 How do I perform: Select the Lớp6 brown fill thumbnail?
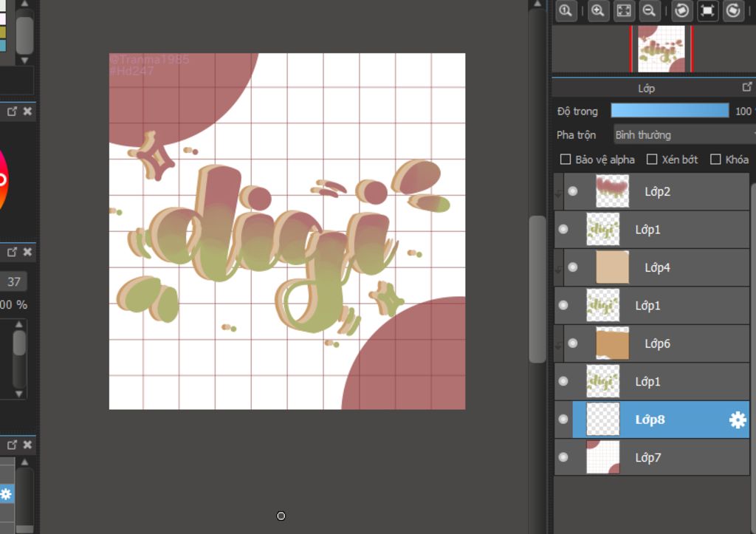(x=612, y=343)
